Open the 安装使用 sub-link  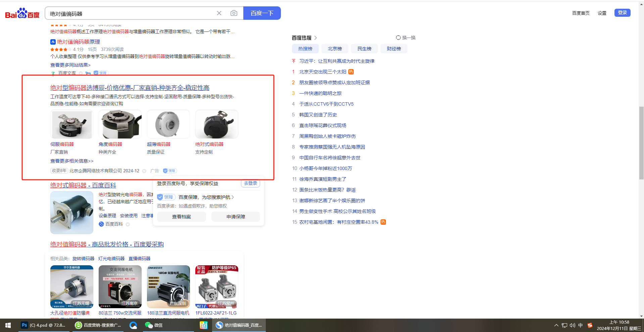click(x=129, y=216)
